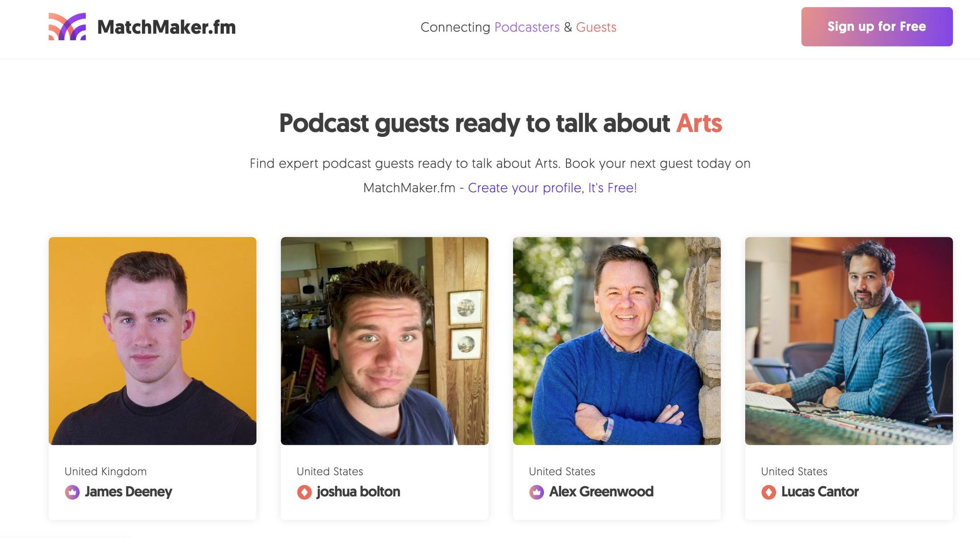Select the joshua bolton name text

tap(358, 491)
